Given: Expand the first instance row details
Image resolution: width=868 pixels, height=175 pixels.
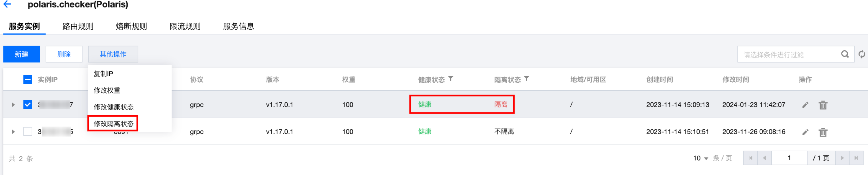Looking at the screenshot, I should click(13, 105).
